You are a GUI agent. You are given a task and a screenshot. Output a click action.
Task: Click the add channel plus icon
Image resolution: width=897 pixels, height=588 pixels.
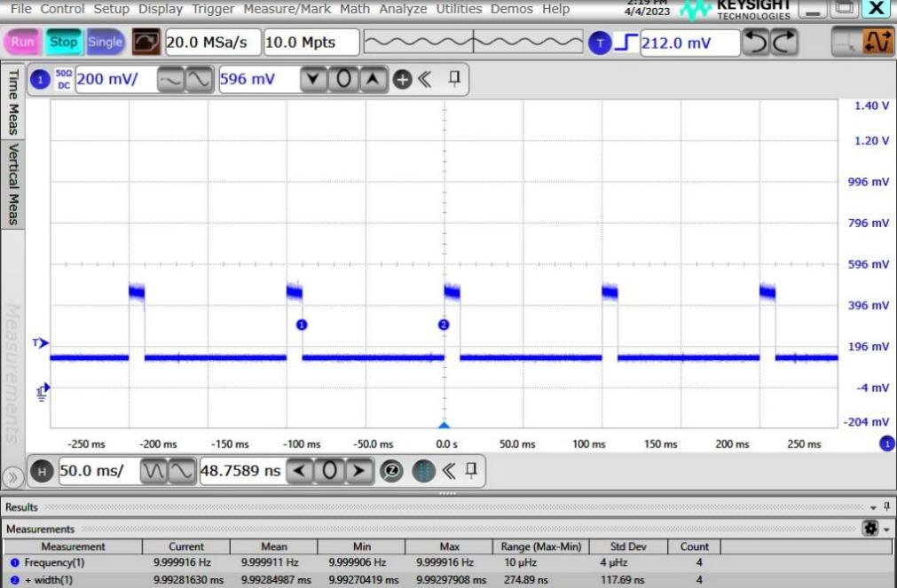coord(402,80)
